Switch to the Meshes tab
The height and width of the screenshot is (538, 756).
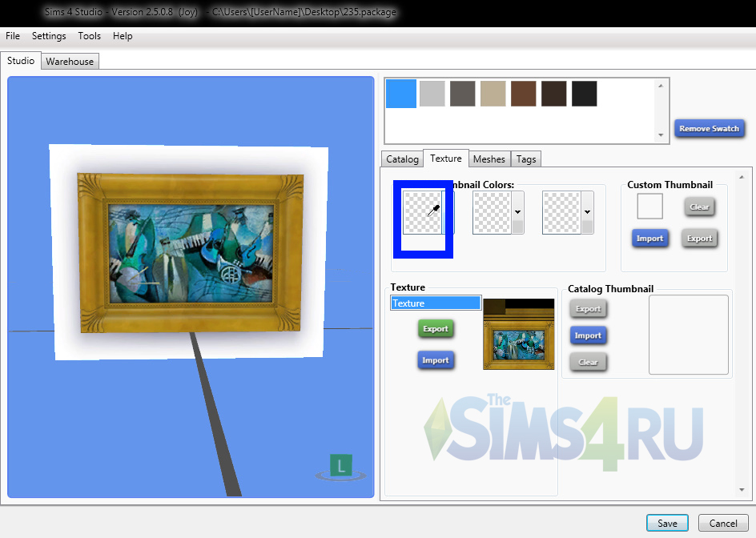[489, 159]
